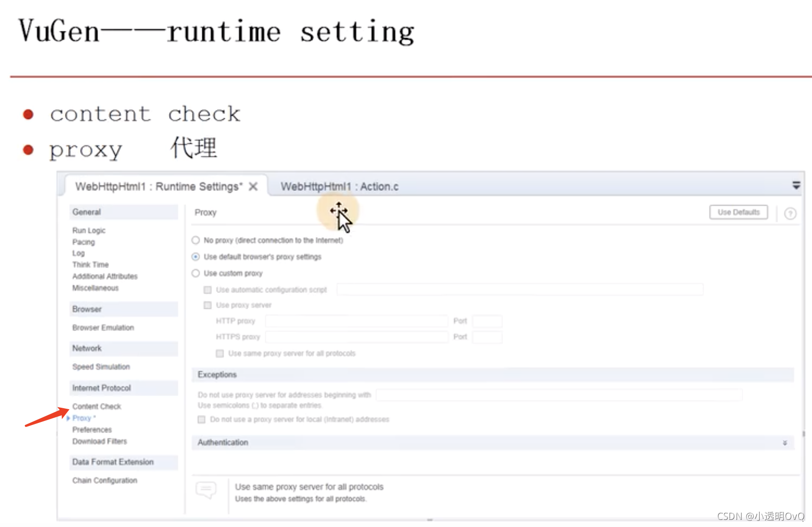Open Pacing settings
The image size is (812, 527).
pos(83,242)
